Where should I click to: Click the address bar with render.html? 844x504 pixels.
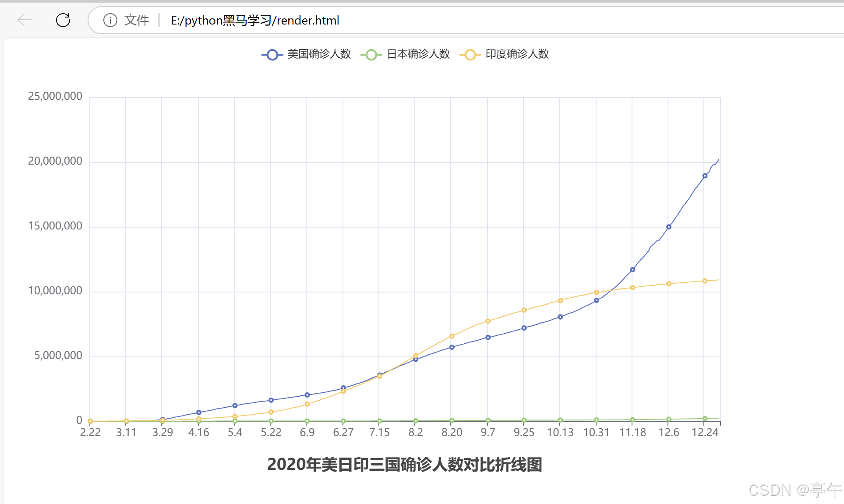(x=255, y=20)
